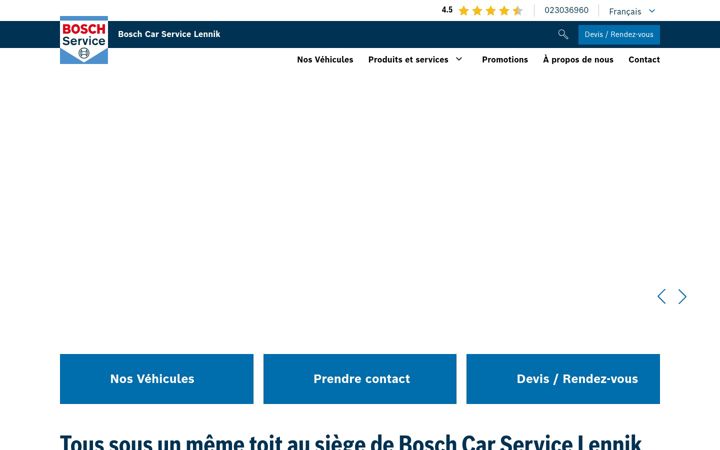Screen dimensions: 720x450
Task: Expand Produits et services chevron
Action: 459,59
